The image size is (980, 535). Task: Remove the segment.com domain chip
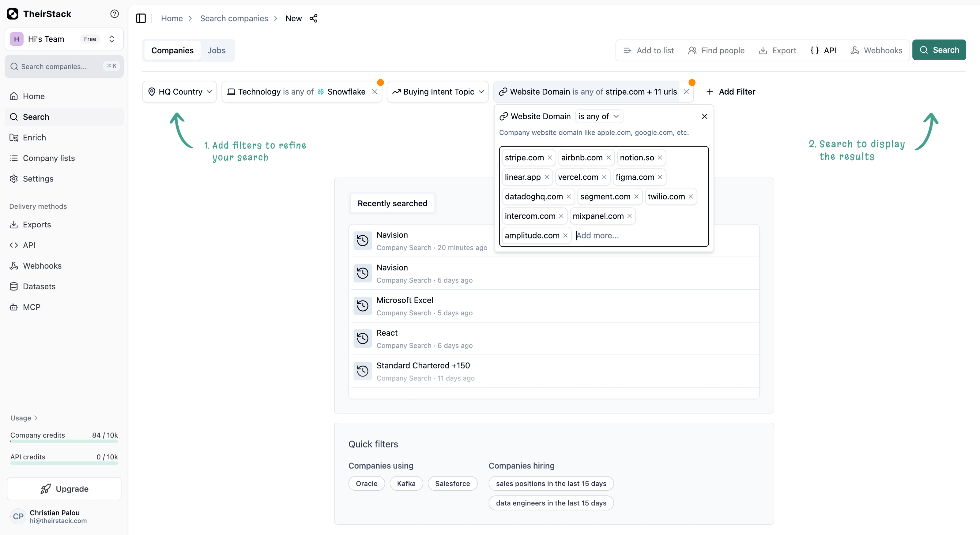coord(636,196)
